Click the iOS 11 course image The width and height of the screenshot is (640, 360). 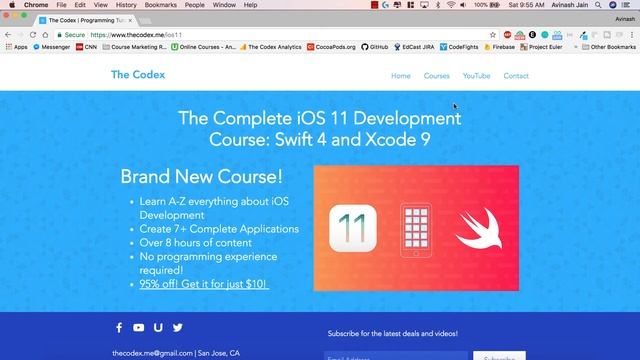coord(416,228)
